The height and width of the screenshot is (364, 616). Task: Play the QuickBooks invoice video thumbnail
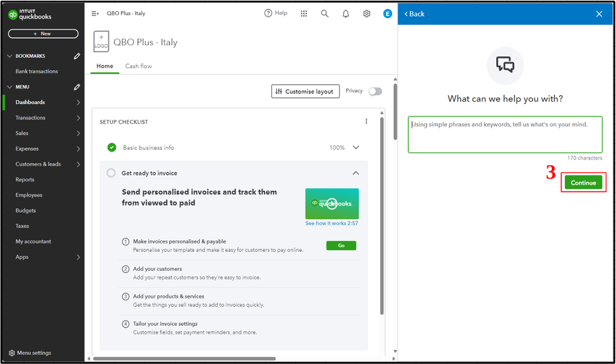point(332,203)
